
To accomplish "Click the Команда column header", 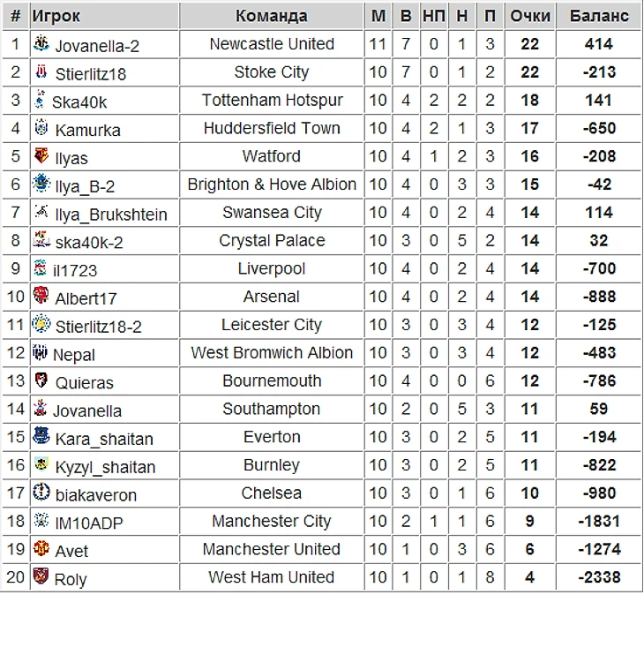I will pyautogui.click(x=272, y=16).
